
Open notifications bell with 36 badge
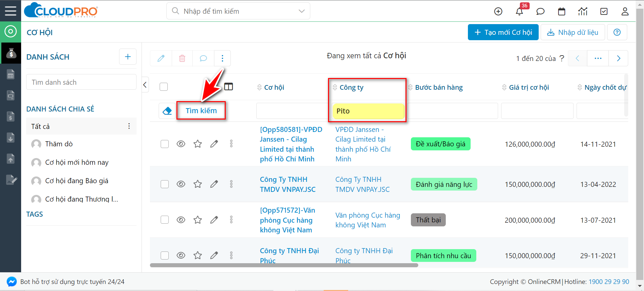pyautogui.click(x=519, y=11)
